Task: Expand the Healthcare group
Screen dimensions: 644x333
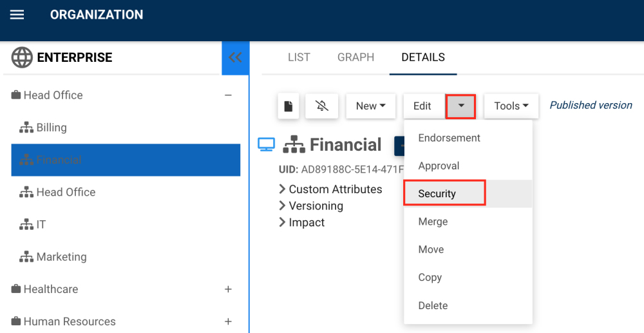Action: (228, 289)
